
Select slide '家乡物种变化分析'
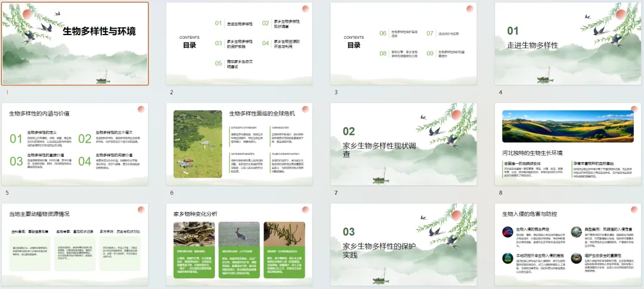point(239,245)
